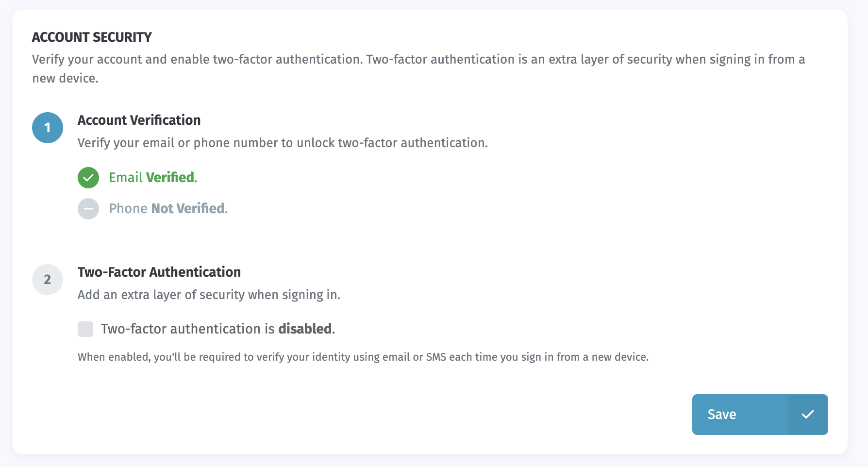868x467 pixels.
Task: Select the gray step 2 circle badge
Action: [47, 280]
